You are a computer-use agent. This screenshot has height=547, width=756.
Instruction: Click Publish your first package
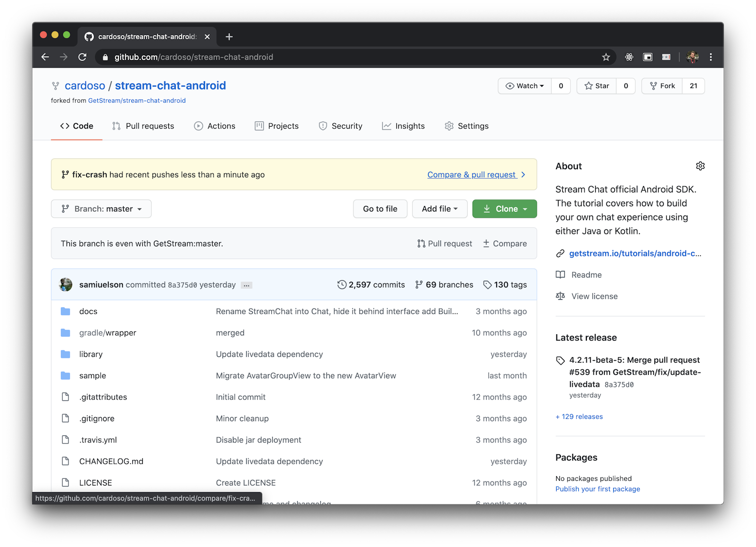click(597, 489)
